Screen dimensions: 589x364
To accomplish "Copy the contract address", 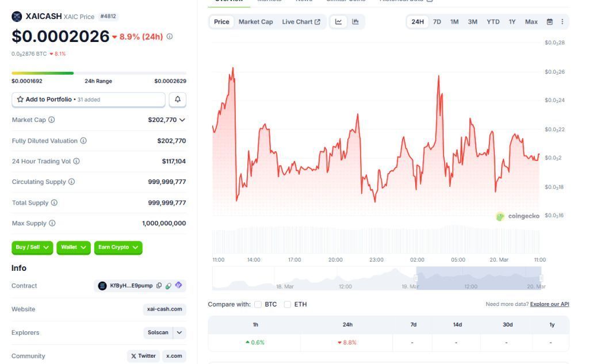I will point(159,286).
